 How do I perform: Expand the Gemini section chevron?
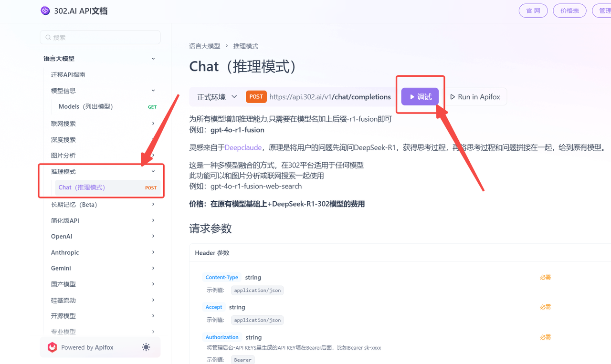153,268
